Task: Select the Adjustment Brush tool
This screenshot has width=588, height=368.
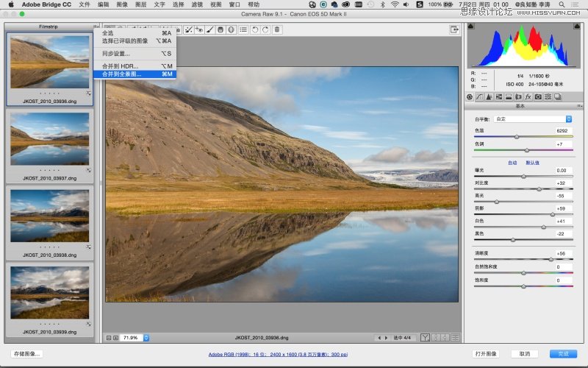Action: [209, 29]
